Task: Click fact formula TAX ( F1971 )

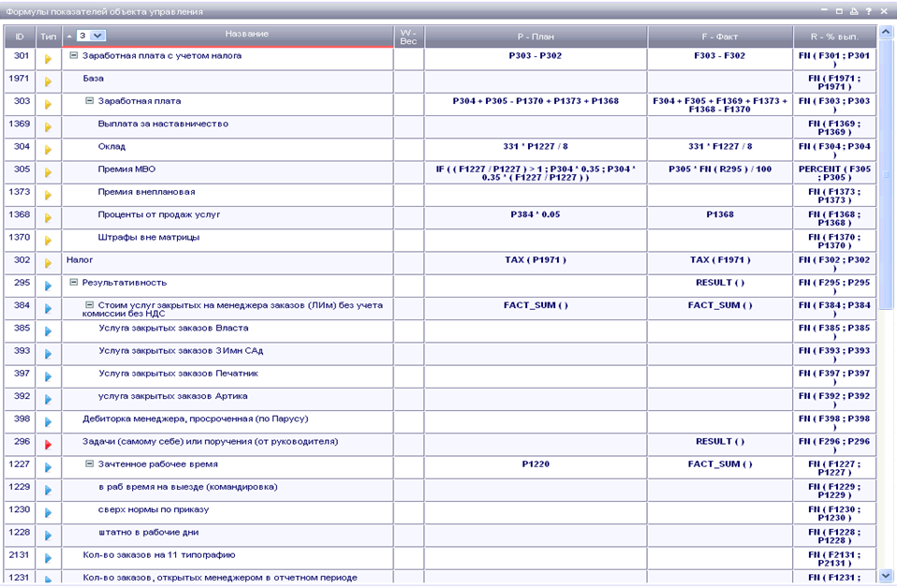Action: [720, 259]
